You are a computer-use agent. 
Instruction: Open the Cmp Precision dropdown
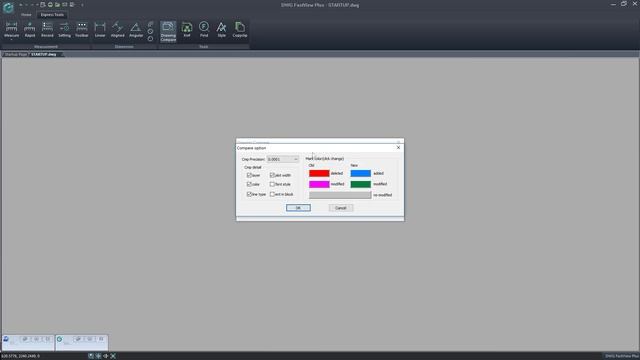point(283,159)
